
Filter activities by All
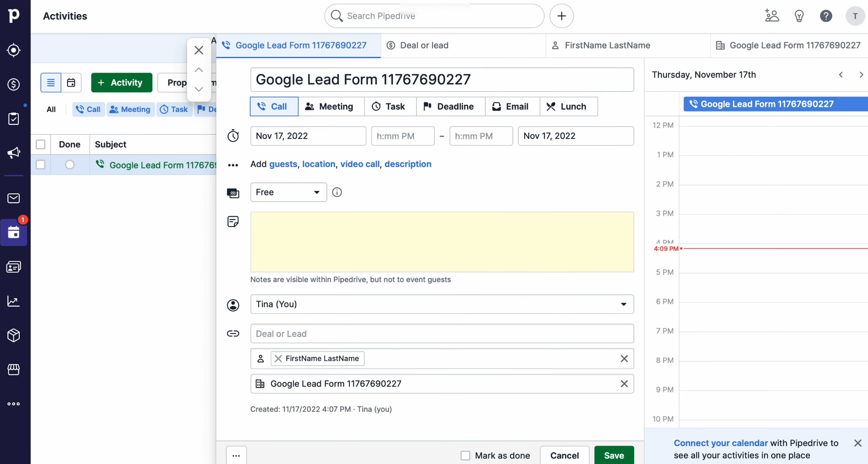[51, 109]
